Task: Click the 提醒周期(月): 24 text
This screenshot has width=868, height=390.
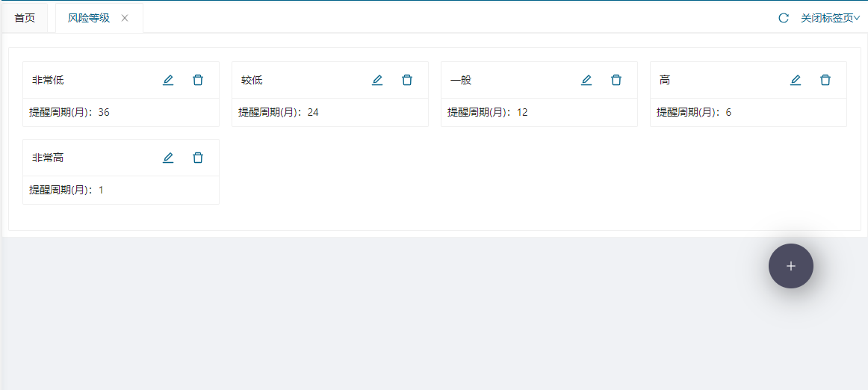Action: click(279, 112)
